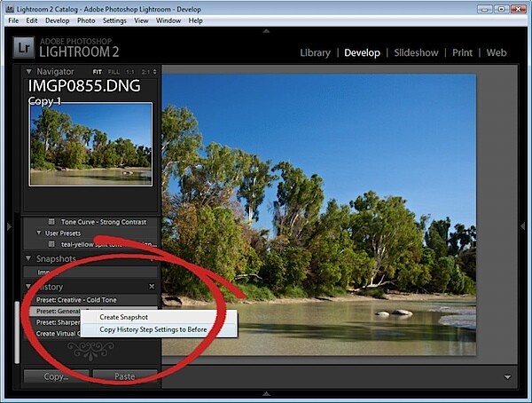Collapse right panel using the side arrow
Screen dimensions: 532x403
523,226
